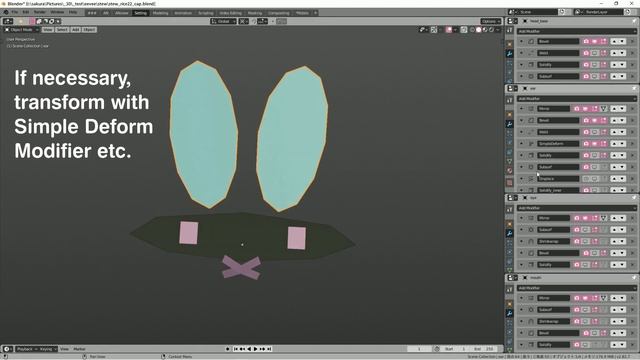
Task: Open the Modifiers wrench tab in ear panel
Action: pyautogui.click(x=509, y=124)
